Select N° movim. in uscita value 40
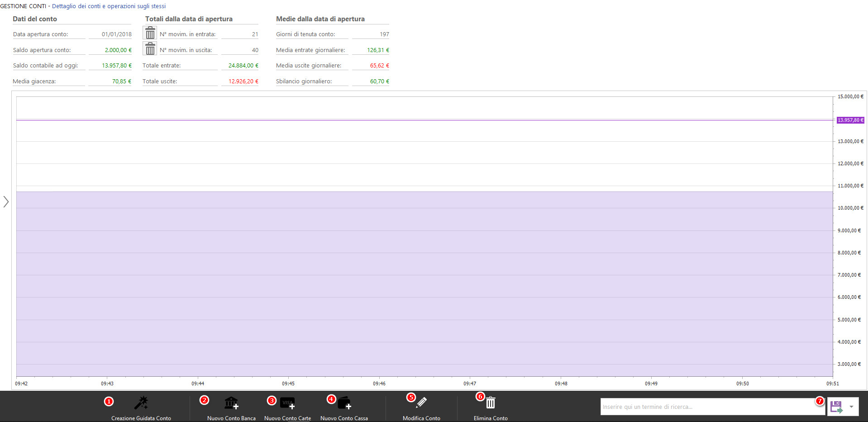 pyautogui.click(x=255, y=50)
